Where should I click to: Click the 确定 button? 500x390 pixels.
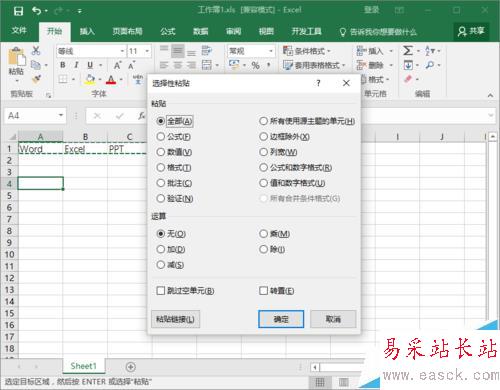coord(281,319)
